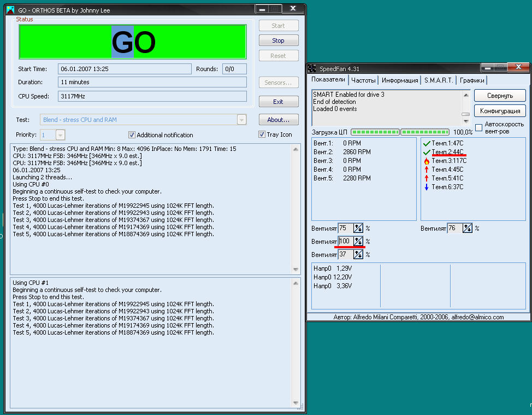532x415 pixels.
Task: Click the 37 percent fan speed field
Action: tap(346, 254)
